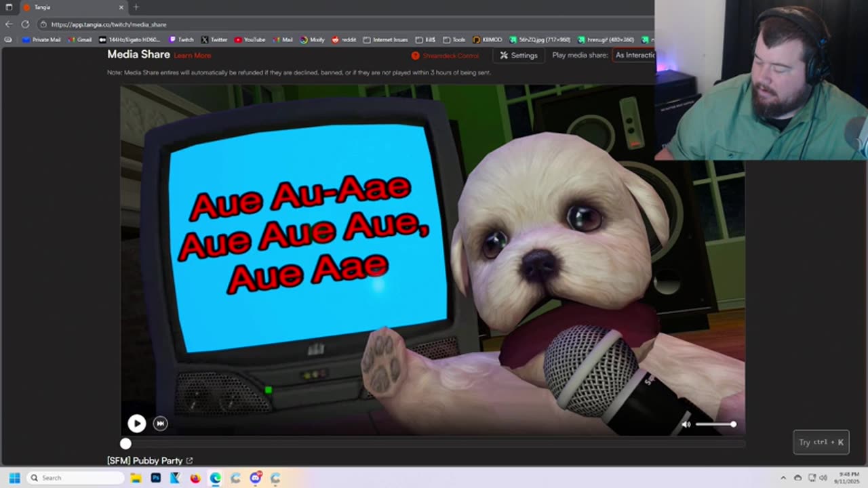The height and width of the screenshot is (488, 868).
Task: Expand the Play media share dropdown
Action: coord(634,56)
